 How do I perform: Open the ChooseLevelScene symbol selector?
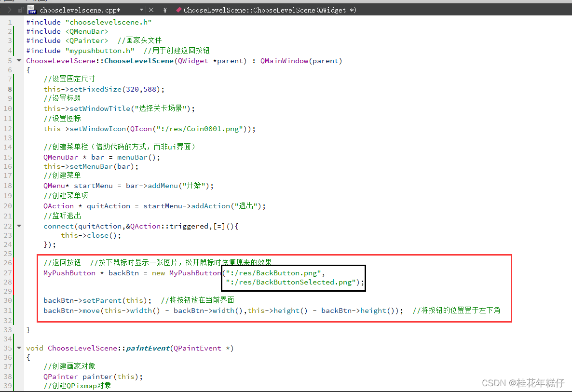coord(270,10)
